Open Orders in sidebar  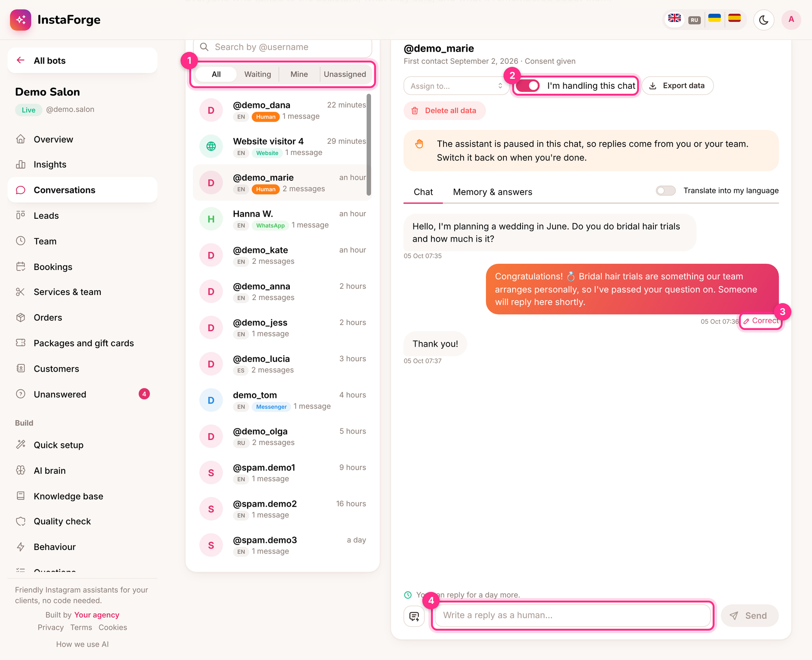(x=82, y=317)
